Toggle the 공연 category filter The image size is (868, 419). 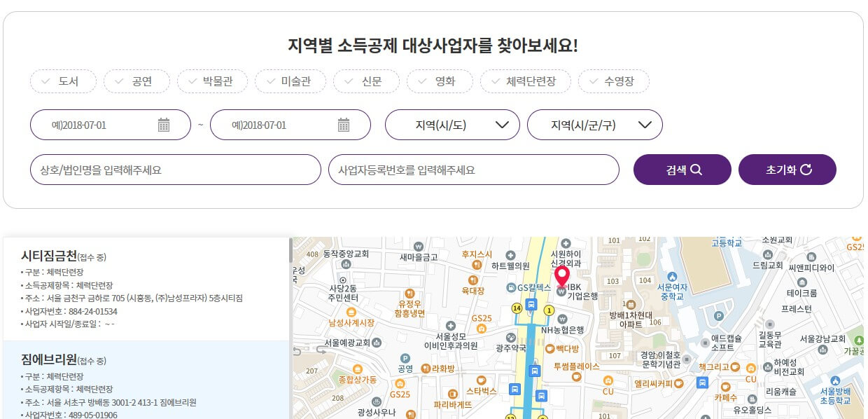click(136, 81)
